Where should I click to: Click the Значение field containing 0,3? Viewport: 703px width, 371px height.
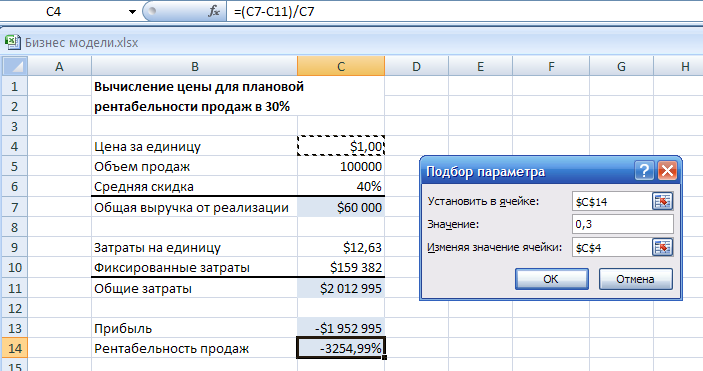point(623,224)
